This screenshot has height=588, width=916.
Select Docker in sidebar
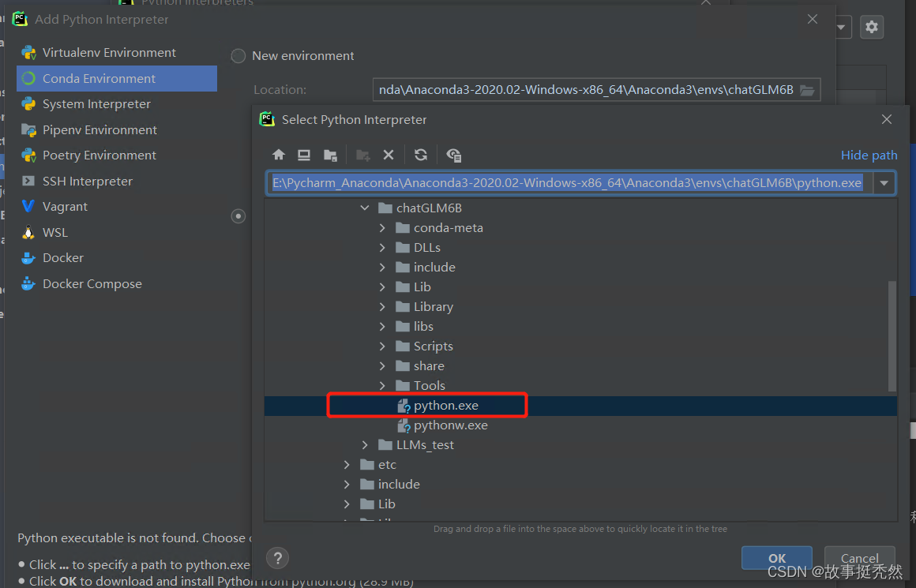117,258
